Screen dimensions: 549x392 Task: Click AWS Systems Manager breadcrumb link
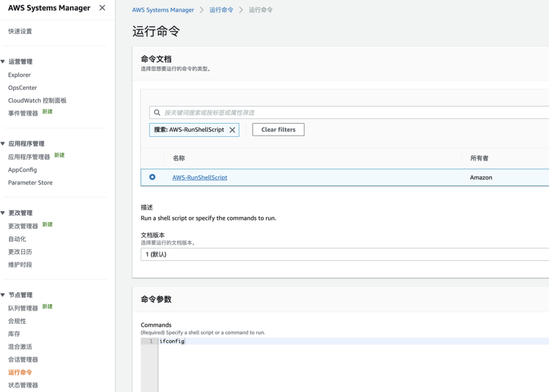[163, 10]
